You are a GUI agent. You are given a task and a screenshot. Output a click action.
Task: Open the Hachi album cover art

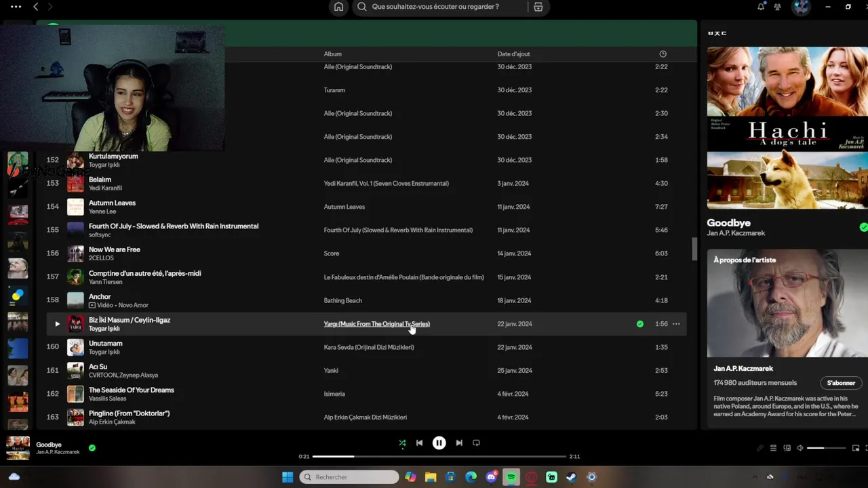point(787,127)
